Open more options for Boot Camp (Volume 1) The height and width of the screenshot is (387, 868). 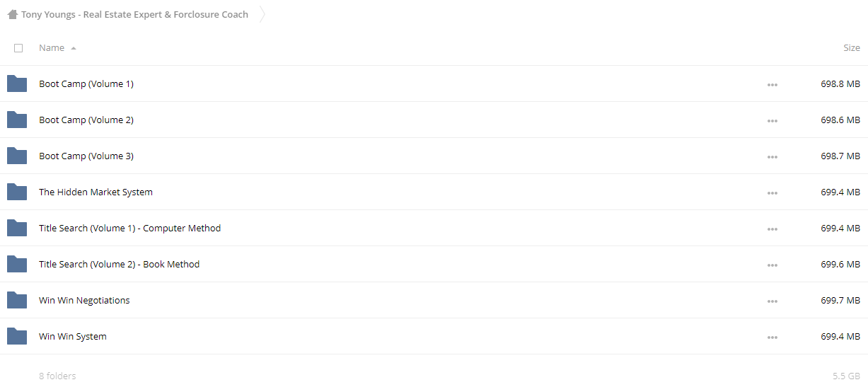(772, 85)
